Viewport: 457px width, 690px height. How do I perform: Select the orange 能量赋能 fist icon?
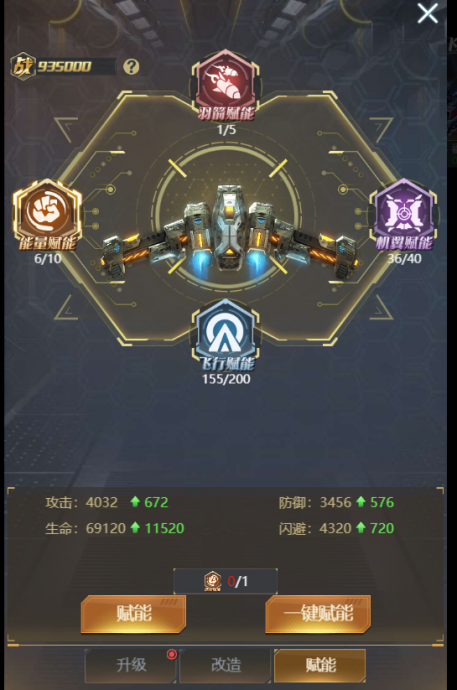point(48,212)
